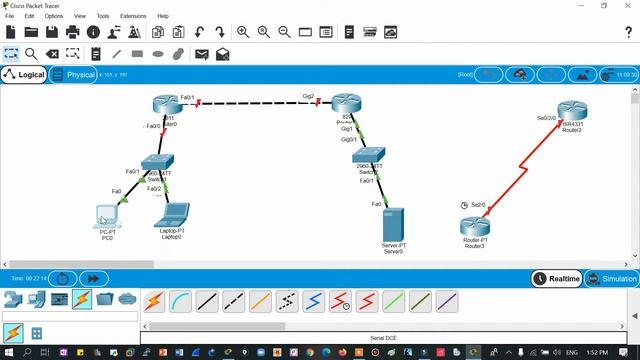Image resolution: width=640 pixels, height=360 pixels.
Task: Power cycle devices button
Action: click(x=62, y=279)
